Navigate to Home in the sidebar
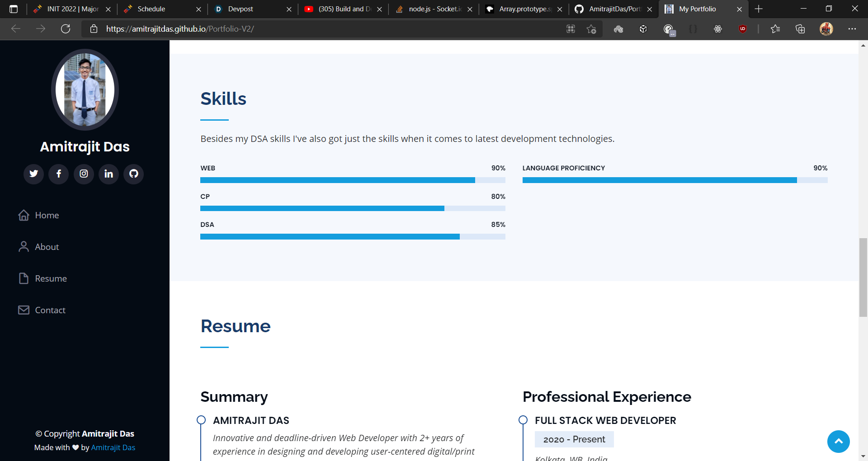 point(39,215)
